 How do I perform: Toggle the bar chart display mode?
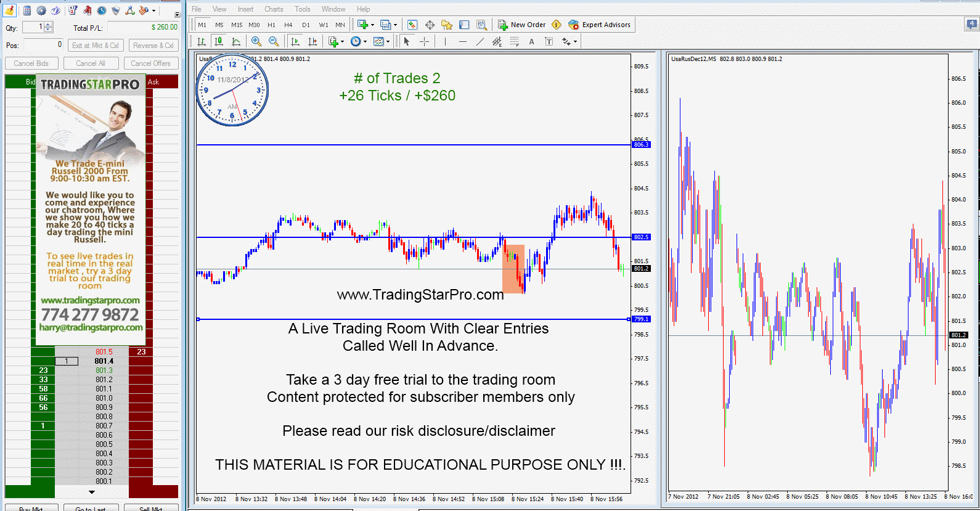coord(202,41)
